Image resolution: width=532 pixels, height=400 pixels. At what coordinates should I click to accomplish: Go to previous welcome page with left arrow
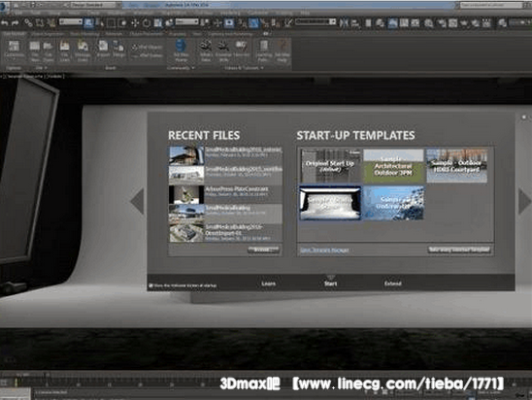(x=137, y=202)
